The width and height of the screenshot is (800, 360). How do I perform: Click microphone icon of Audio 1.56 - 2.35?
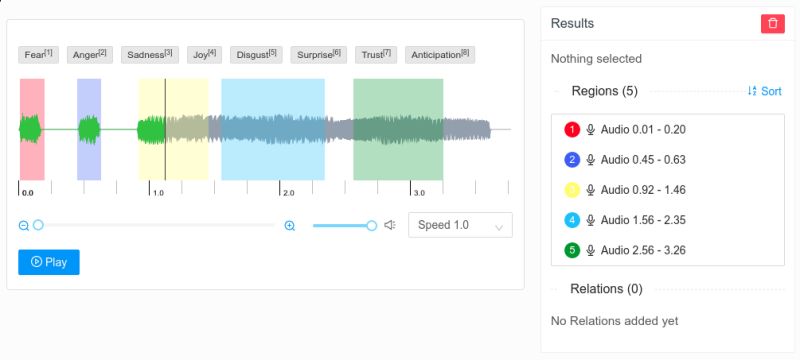click(x=590, y=220)
